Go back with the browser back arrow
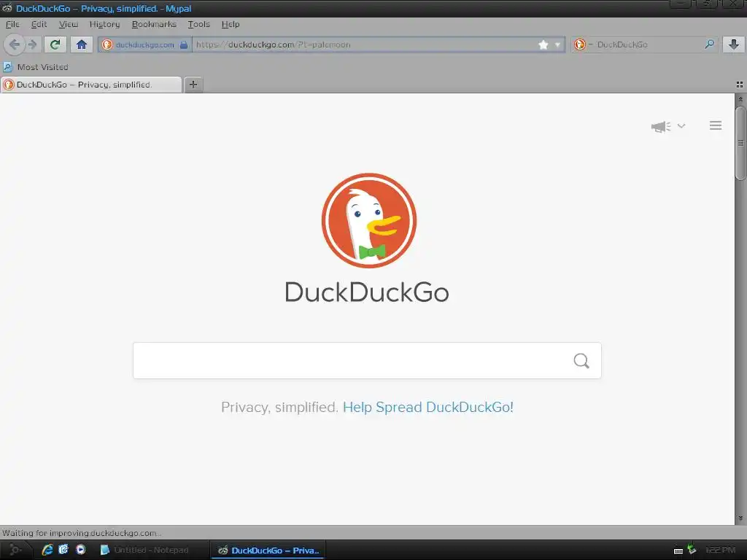Image resolution: width=747 pixels, height=560 pixels. pyautogui.click(x=15, y=44)
